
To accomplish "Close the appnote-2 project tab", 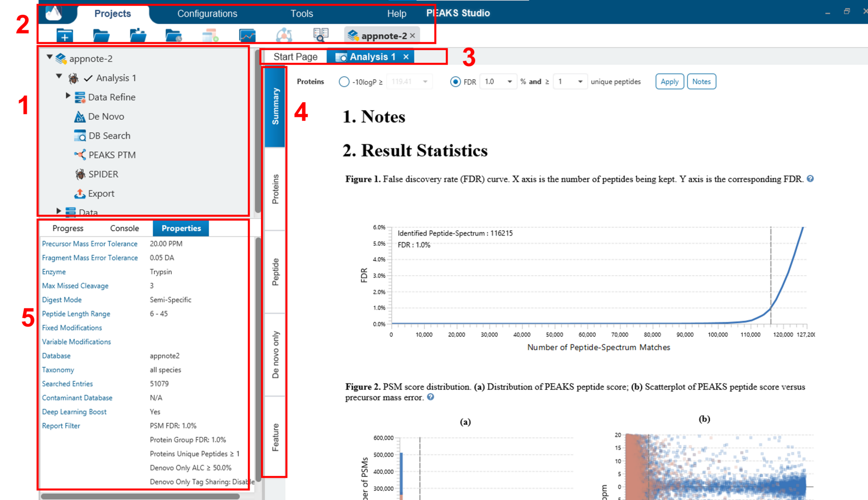I will point(412,36).
